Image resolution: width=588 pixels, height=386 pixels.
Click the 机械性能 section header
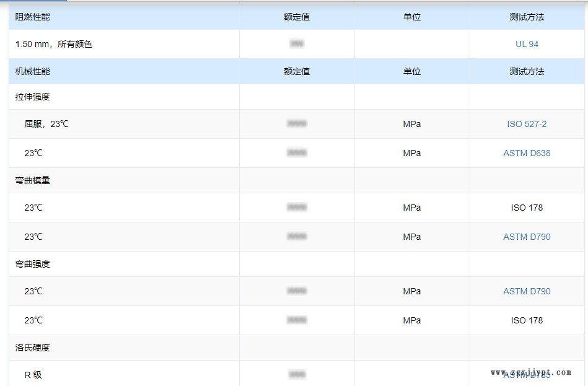(33, 71)
